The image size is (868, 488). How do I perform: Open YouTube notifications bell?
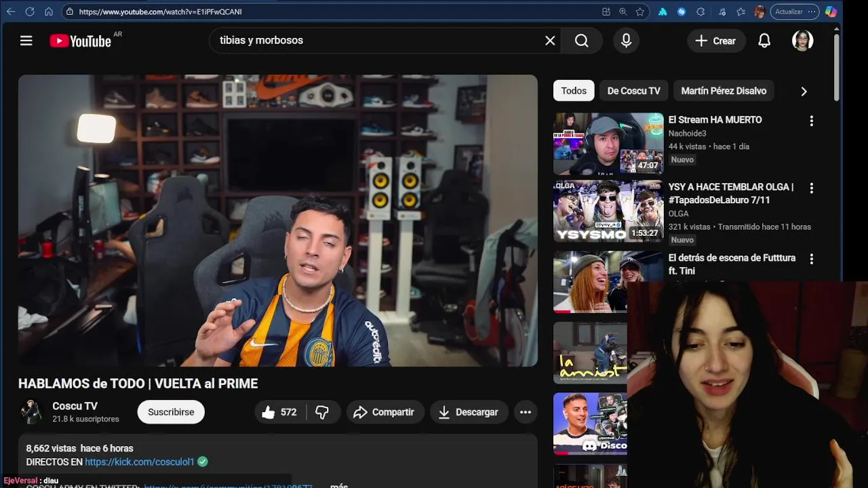pos(764,41)
